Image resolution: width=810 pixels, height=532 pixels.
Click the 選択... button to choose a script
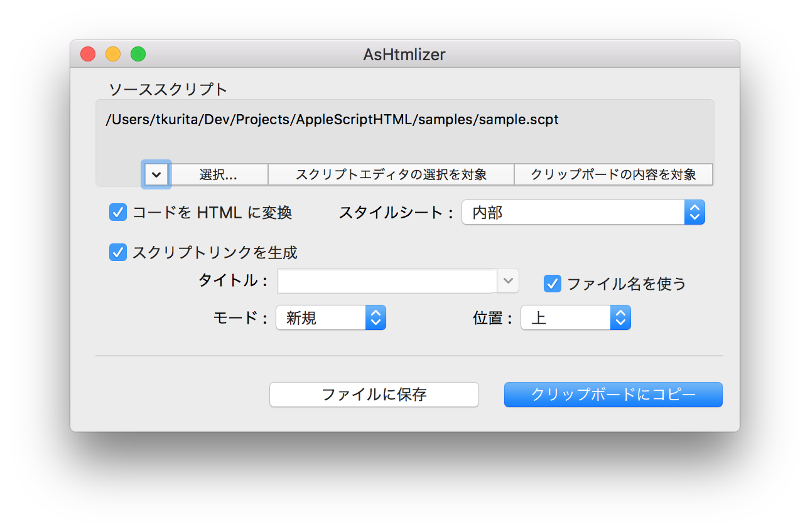[219, 174]
